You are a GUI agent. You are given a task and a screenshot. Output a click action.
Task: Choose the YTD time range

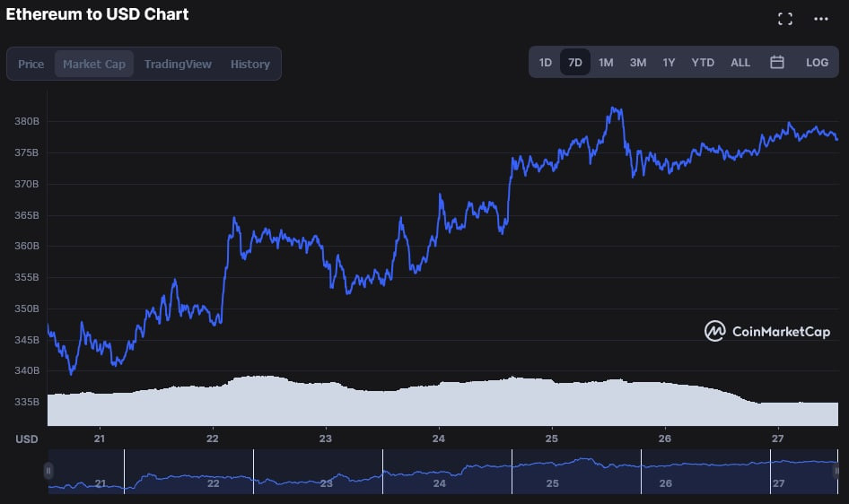click(703, 63)
